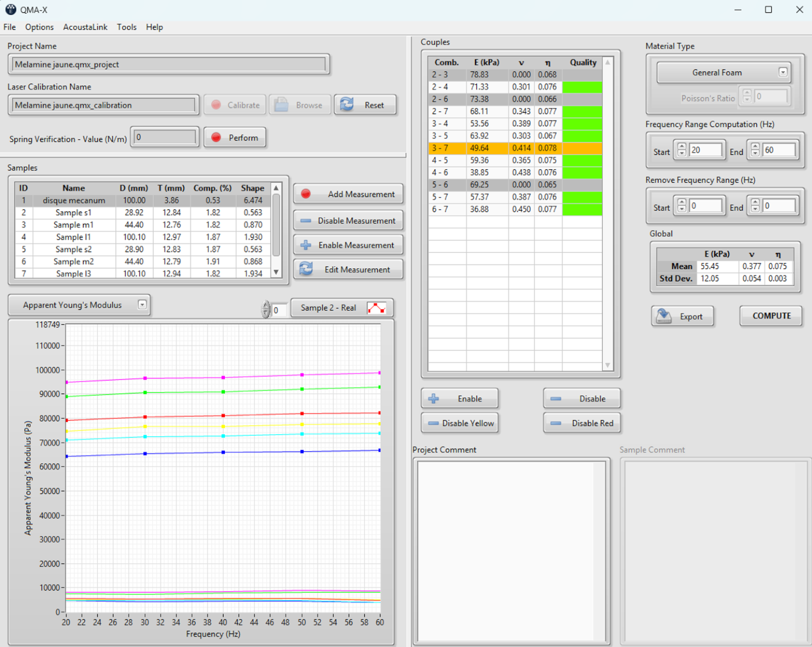The width and height of the screenshot is (812, 647).
Task: Click the red dot icon on Perform button
Action: pos(216,138)
